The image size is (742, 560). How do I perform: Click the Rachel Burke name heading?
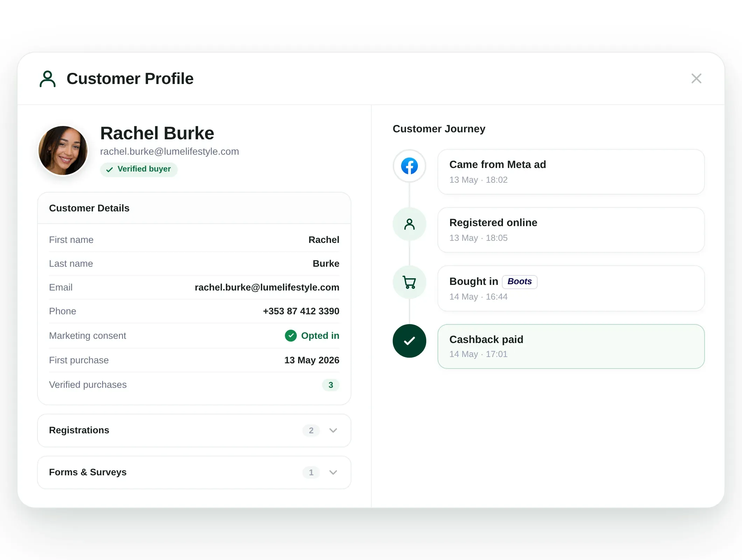[157, 133]
